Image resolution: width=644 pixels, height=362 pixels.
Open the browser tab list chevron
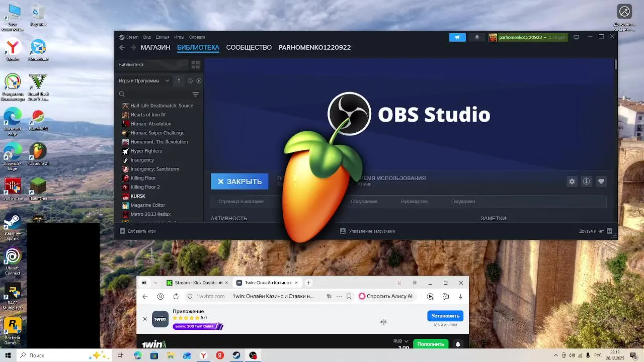(155, 283)
